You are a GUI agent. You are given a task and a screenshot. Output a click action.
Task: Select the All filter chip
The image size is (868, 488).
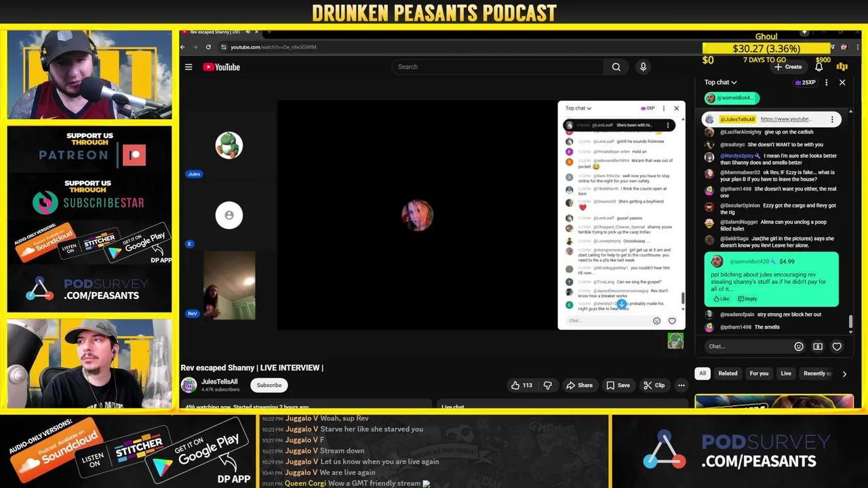[x=703, y=373]
